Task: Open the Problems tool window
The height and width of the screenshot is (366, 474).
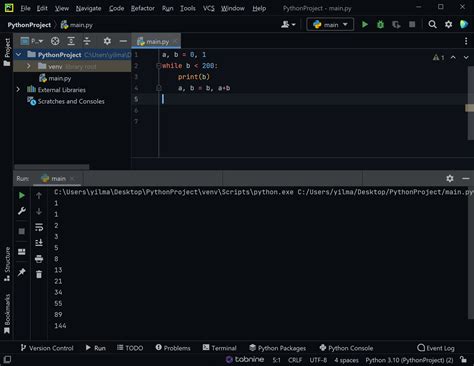Action: tap(173, 348)
